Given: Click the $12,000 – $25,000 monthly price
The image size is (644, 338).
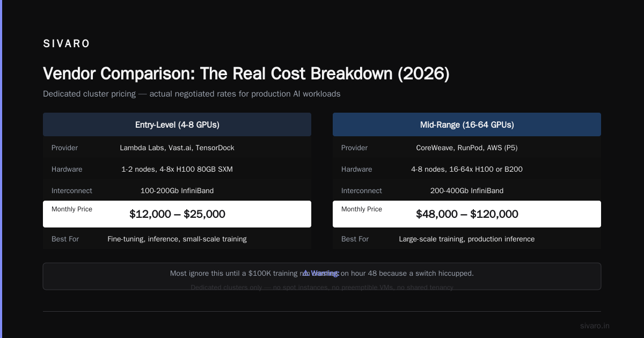Looking at the screenshot, I should click(x=177, y=214).
